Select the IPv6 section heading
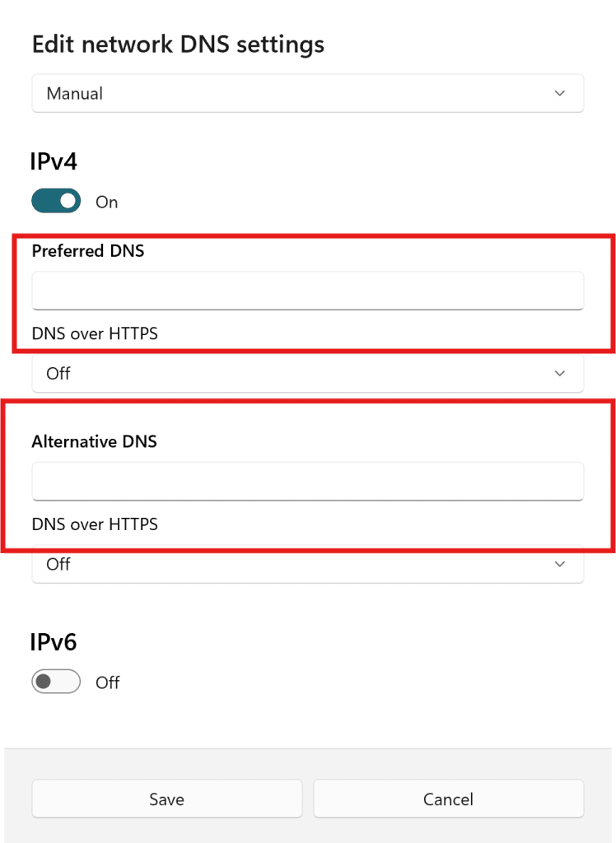Image resolution: width=616 pixels, height=843 pixels. [x=54, y=642]
